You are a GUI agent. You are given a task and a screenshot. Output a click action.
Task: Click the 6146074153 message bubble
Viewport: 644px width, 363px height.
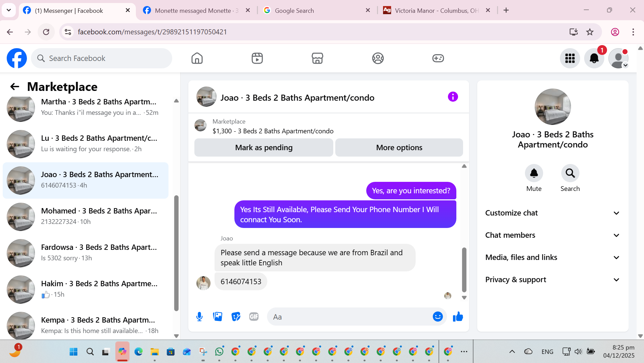(241, 282)
